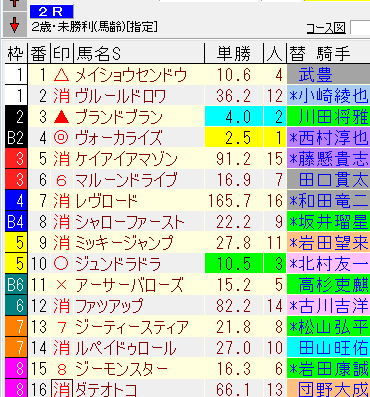Image resolution: width=370 pixels, height=397 pixels.
Task: Select horse name ファツアップ
Action: [x=109, y=306]
